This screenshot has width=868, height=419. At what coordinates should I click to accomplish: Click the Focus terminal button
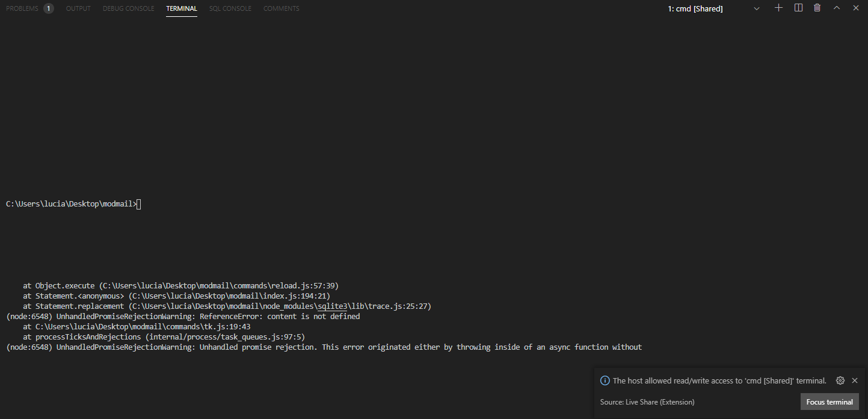coord(830,402)
